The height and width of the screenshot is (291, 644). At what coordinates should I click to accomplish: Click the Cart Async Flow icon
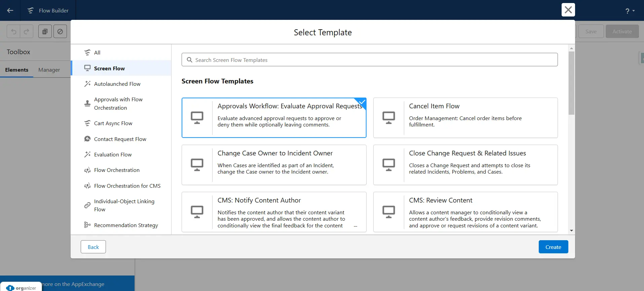pyautogui.click(x=87, y=123)
